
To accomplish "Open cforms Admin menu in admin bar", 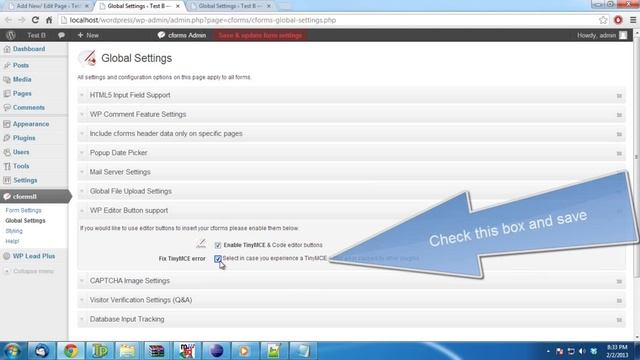I will click(x=182, y=35).
